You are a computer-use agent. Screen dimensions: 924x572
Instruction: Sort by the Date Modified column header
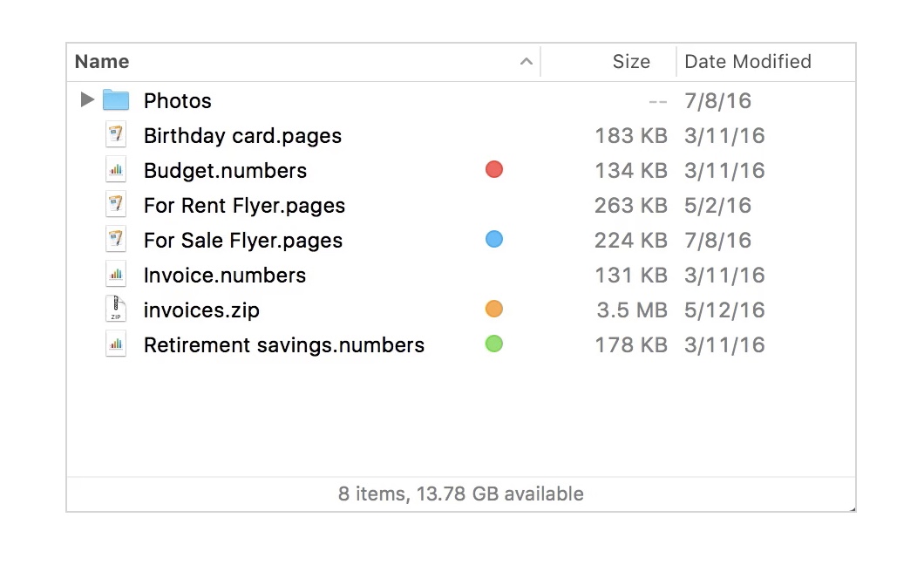748,62
